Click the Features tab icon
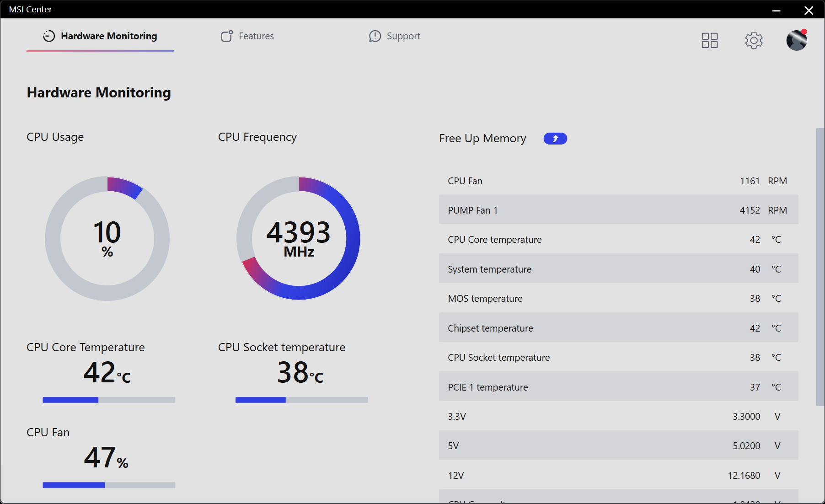The image size is (825, 504). point(227,36)
